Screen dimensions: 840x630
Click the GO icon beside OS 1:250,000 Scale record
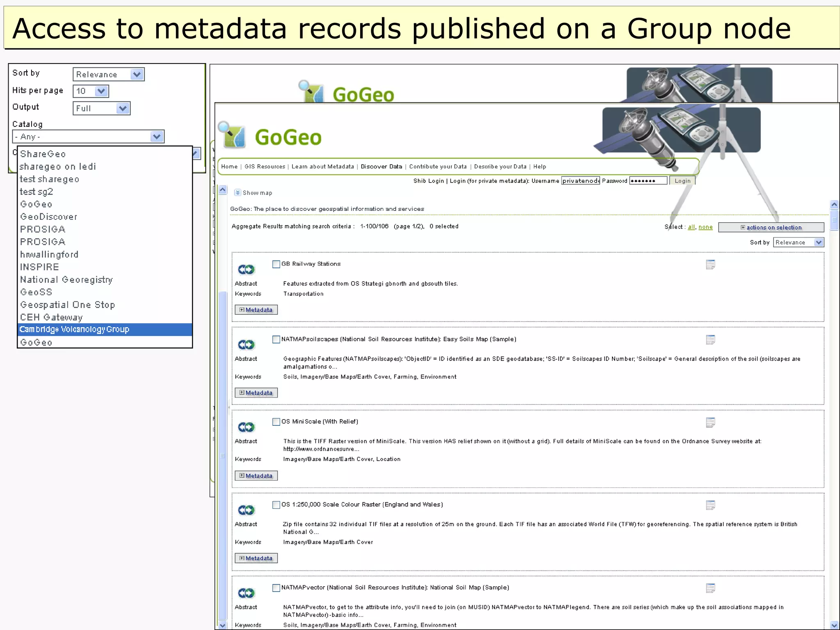[246, 510]
